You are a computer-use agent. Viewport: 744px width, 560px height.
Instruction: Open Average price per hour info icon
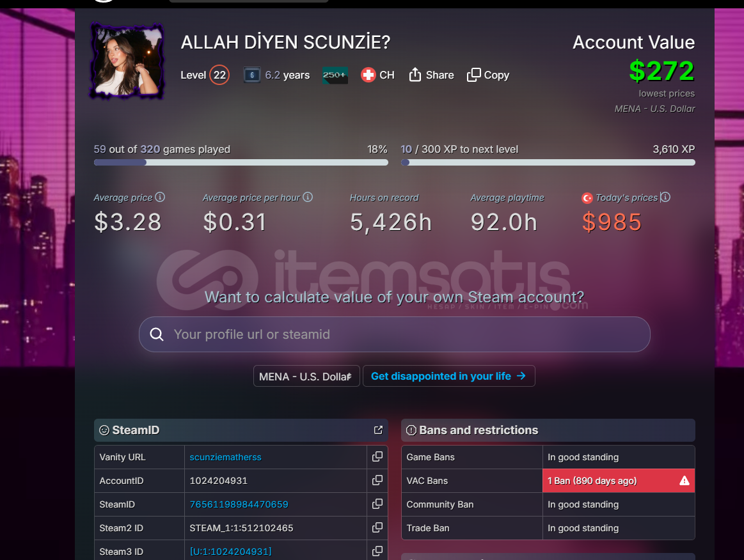308,197
